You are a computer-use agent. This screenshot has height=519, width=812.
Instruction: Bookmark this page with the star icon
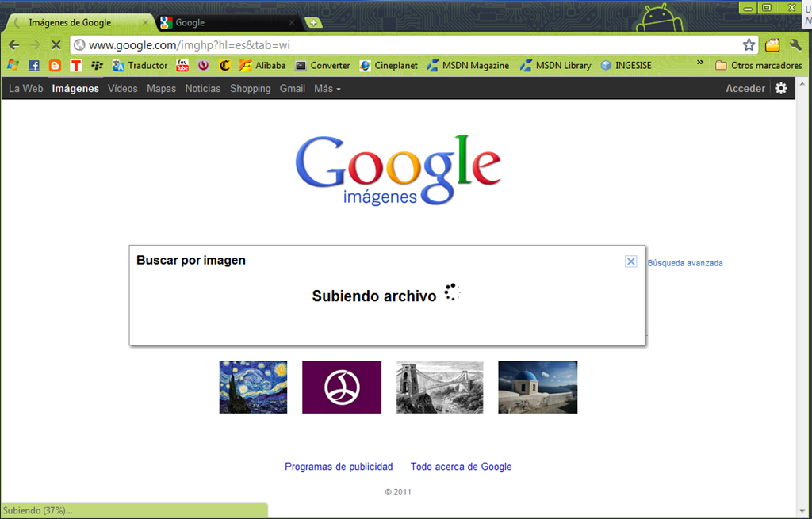749,45
